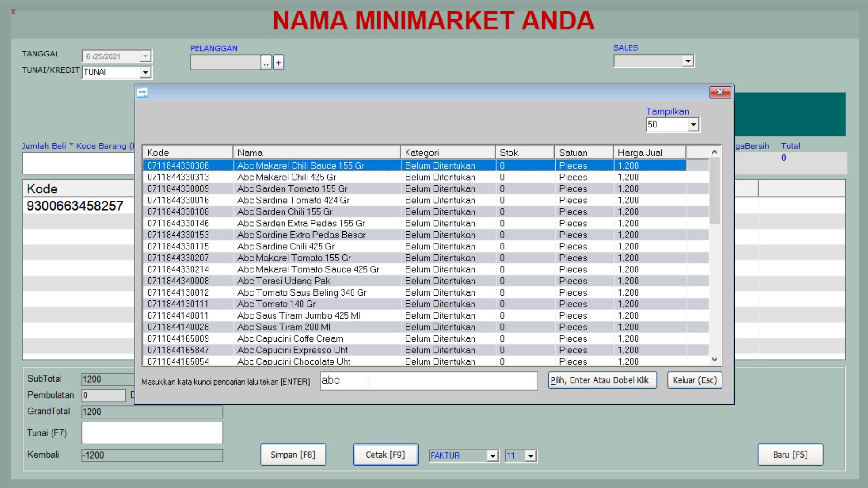Image resolution: width=868 pixels, height=488 pixels.
Task: Open the Tampilkan row count dropdown
Action: [x=693, y=125]
